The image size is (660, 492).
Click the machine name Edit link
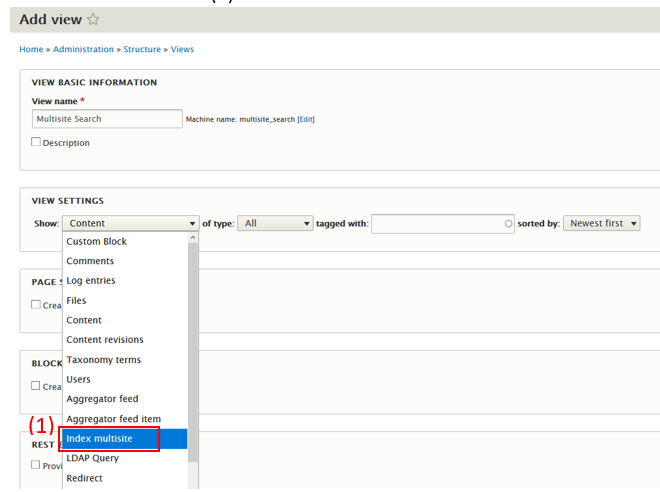(x=305, y=120)
